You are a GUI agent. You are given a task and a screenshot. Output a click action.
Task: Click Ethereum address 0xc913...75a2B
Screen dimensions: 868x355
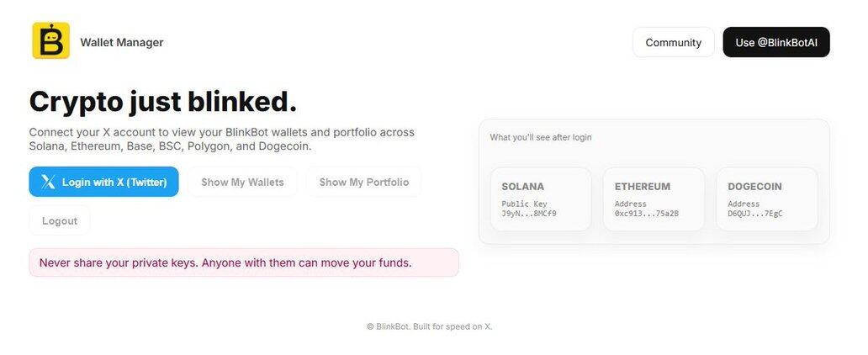pyautogui.click(x=646, y=214)
